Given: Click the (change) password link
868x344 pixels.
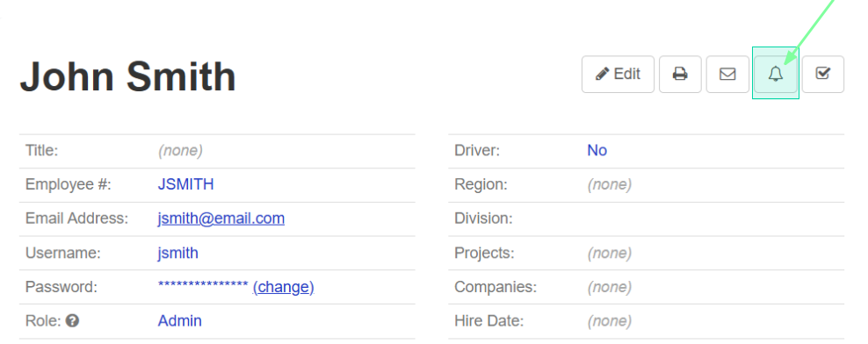Looking at the screenshot, I should pos(284,287).
